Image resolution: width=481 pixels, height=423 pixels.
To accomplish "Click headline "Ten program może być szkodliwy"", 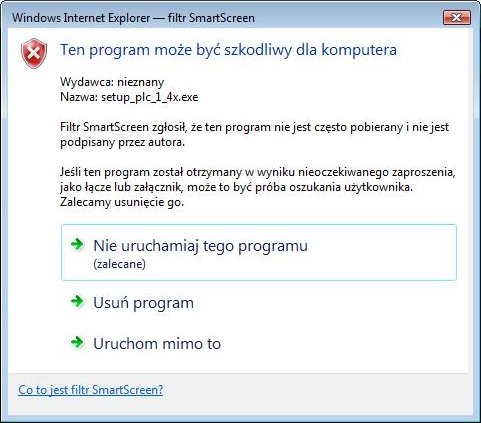I will pyautogui.click(x=173, y=50).
